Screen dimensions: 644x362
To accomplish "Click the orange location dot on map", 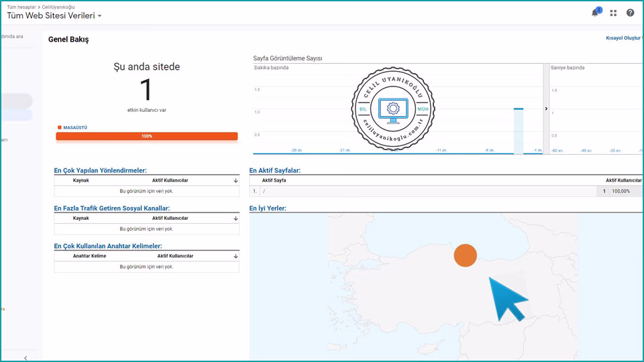I will (466, 255).
